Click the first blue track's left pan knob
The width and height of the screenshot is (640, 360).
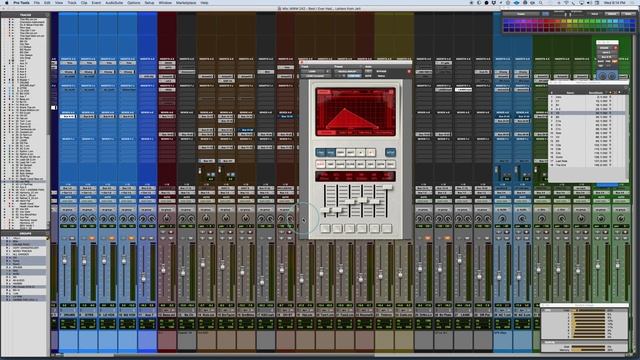click(64, 219)
